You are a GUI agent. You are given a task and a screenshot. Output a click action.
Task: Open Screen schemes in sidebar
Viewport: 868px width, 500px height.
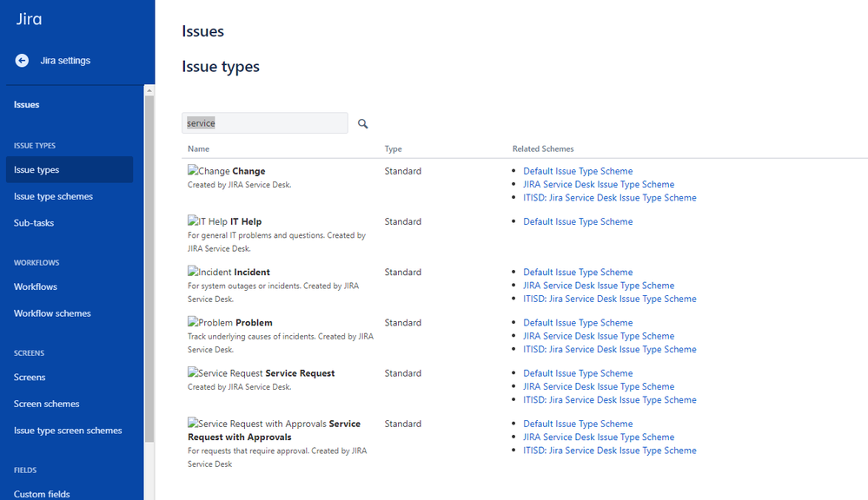pyautogui.click(x=47, y=404)
